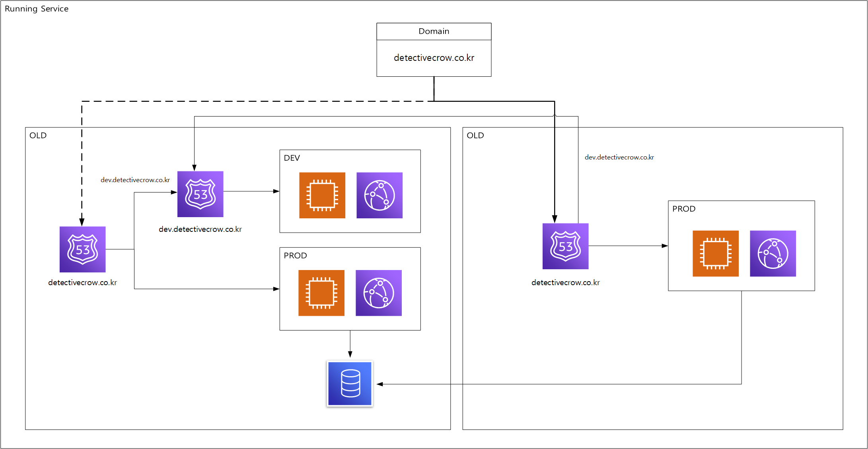Click the DEV container label
Image resolution: width=868 pixels, height=449 pixels.
tap(292, 158)
